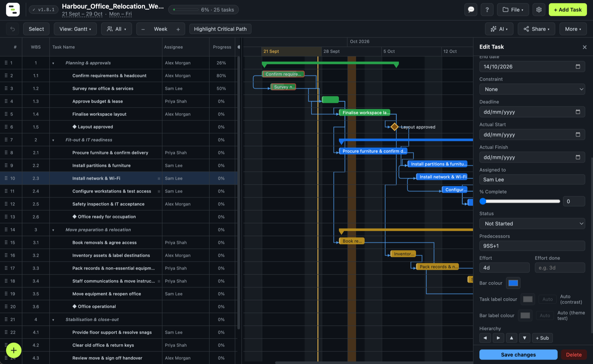The height and width of the screenshot is (364, 593).
Task: Open Actual Start calendar picker icon
Action: pos(578,135)
